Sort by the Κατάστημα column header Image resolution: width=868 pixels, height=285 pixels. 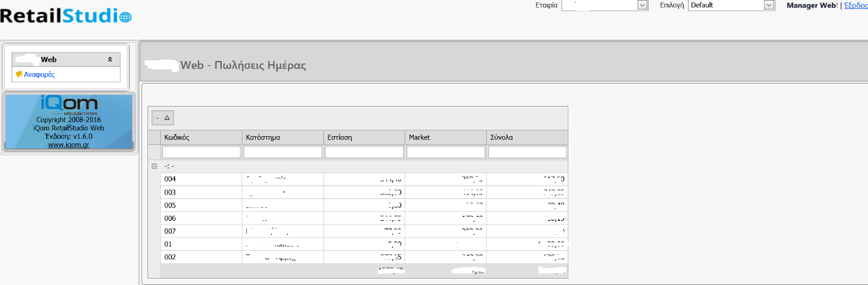click(x=282, y=137)
